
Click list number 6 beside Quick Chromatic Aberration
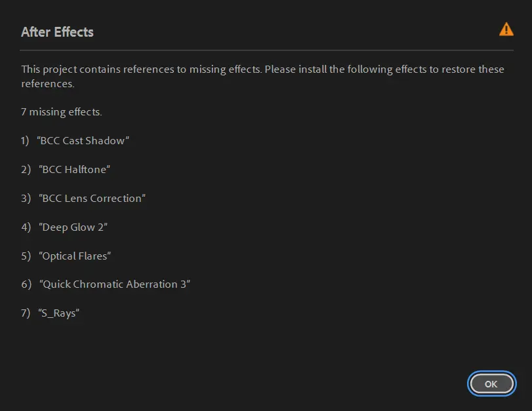pyautogui.click(x=26, y=284)
